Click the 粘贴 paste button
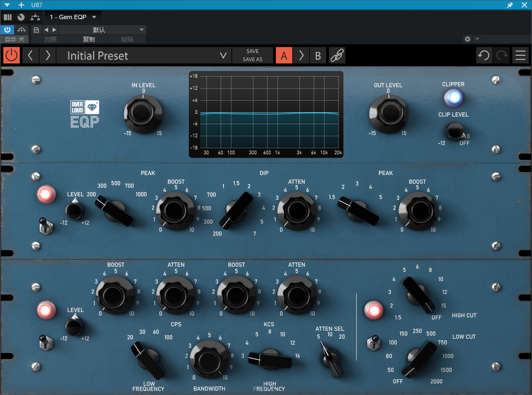Screen dimensions: 532x395 coord(127,39)
